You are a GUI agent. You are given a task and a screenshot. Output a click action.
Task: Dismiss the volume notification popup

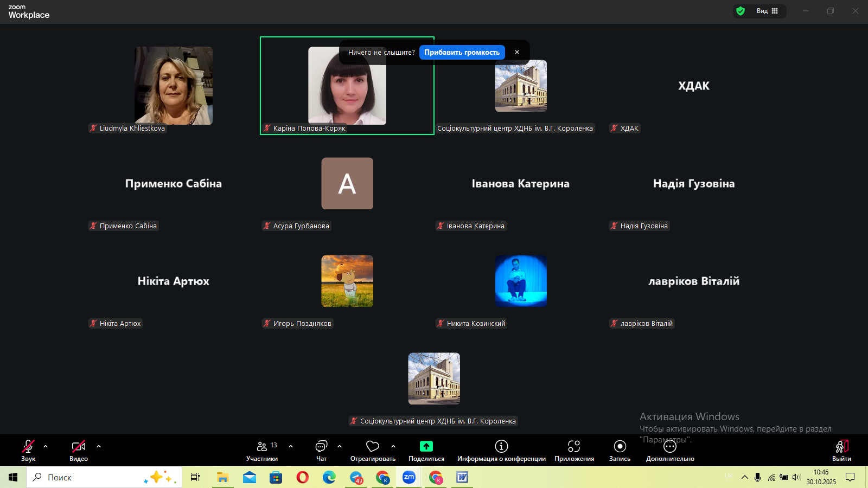point(517,53)
